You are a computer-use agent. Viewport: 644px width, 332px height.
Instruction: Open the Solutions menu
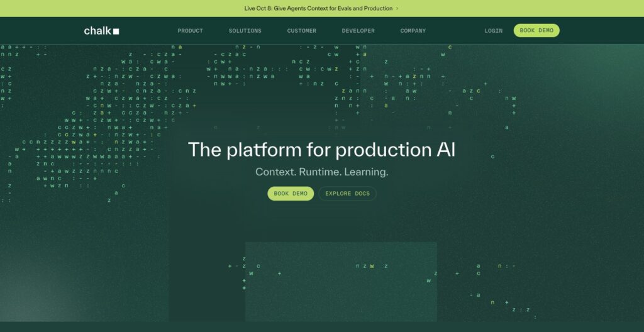pyautogui.click(x=245, y=31)
